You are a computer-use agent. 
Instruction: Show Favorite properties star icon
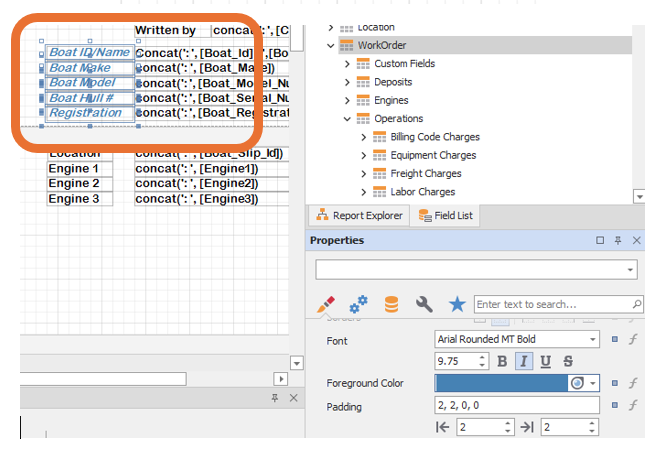click(x=457, y=303)
